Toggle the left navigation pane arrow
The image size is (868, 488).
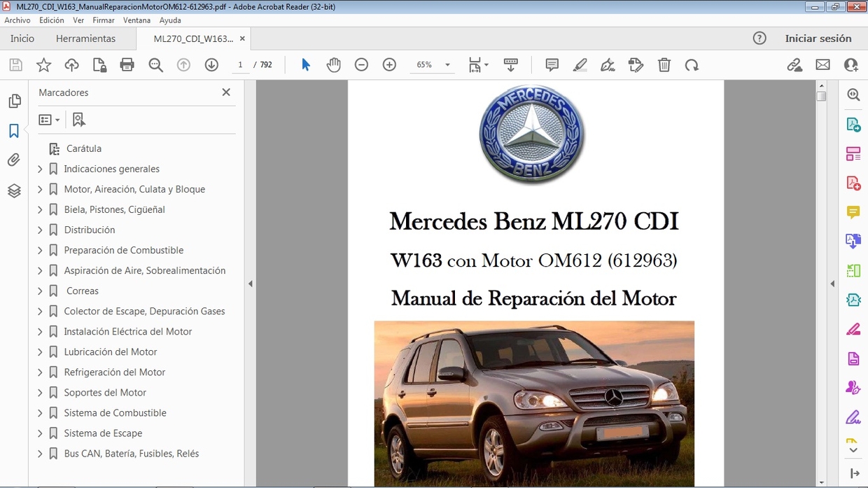point(250,284)
